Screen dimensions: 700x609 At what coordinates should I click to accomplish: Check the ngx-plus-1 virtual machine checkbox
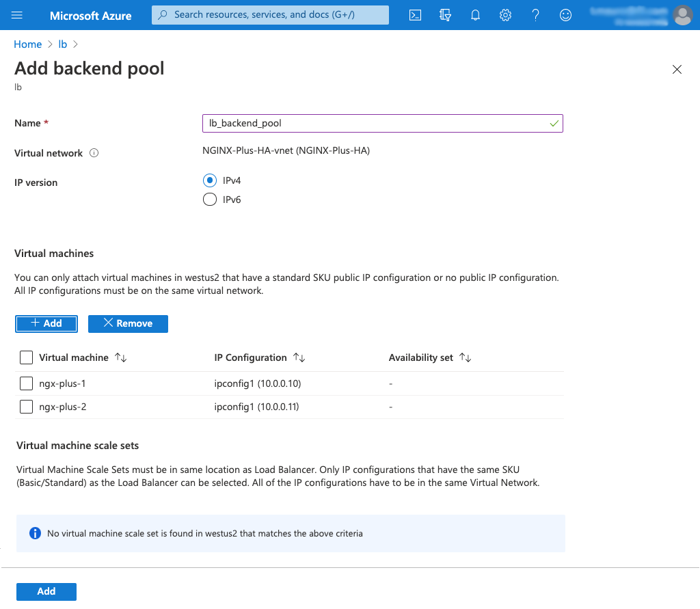[26, 383]
